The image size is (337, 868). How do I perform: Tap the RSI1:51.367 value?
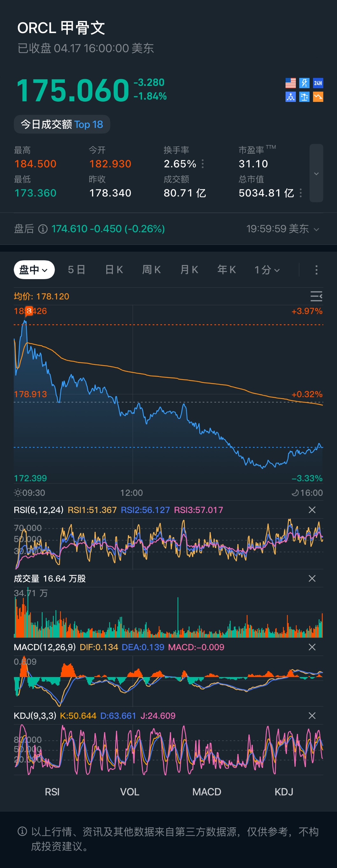[x=92, y=510]
